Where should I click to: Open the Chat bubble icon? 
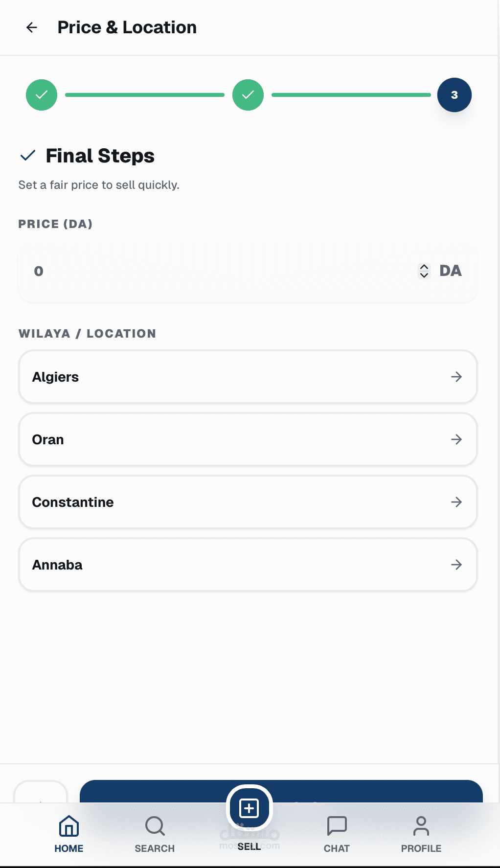coord(337,826)
